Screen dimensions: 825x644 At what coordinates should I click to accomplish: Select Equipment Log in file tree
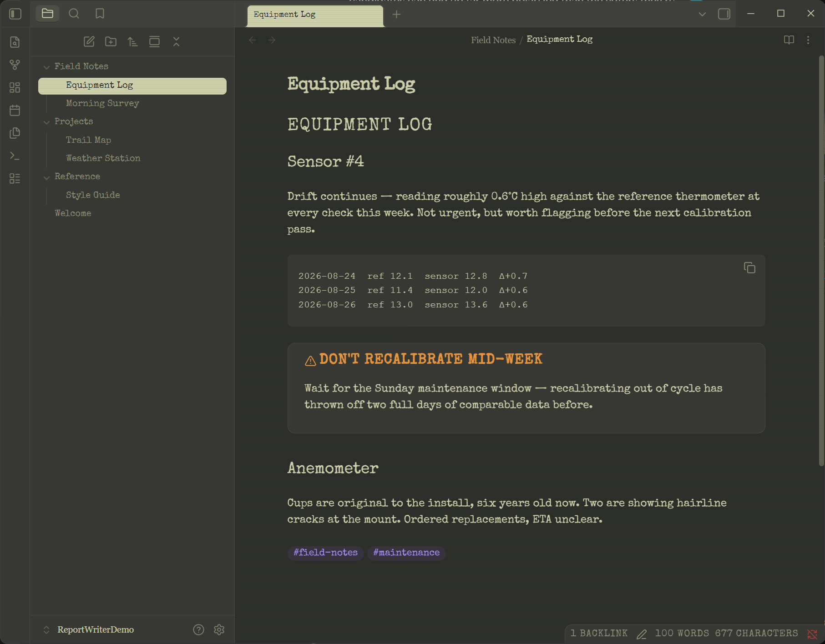coord(132,86)
